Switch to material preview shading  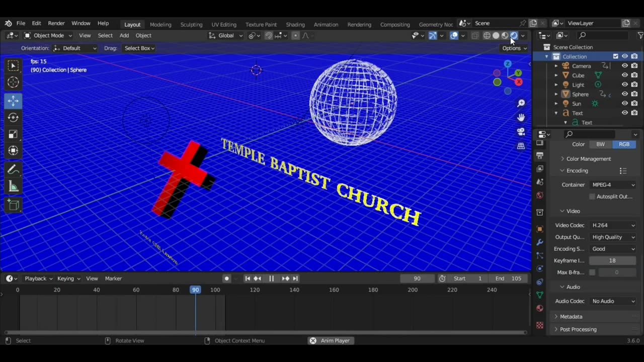click(x=505, y=36)
